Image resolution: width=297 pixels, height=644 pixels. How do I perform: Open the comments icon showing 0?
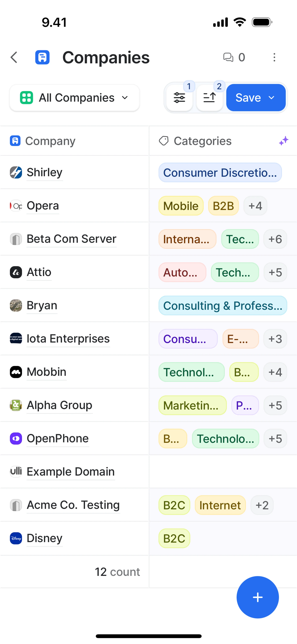pyautogui.click(x=234, y=58)
